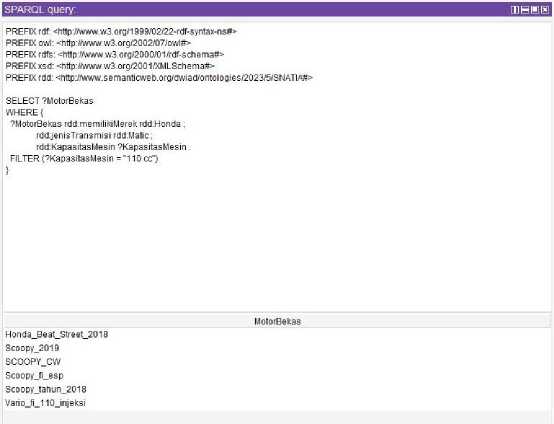
Task: Click the MotorBekas results column header
Action: [277, 321]
